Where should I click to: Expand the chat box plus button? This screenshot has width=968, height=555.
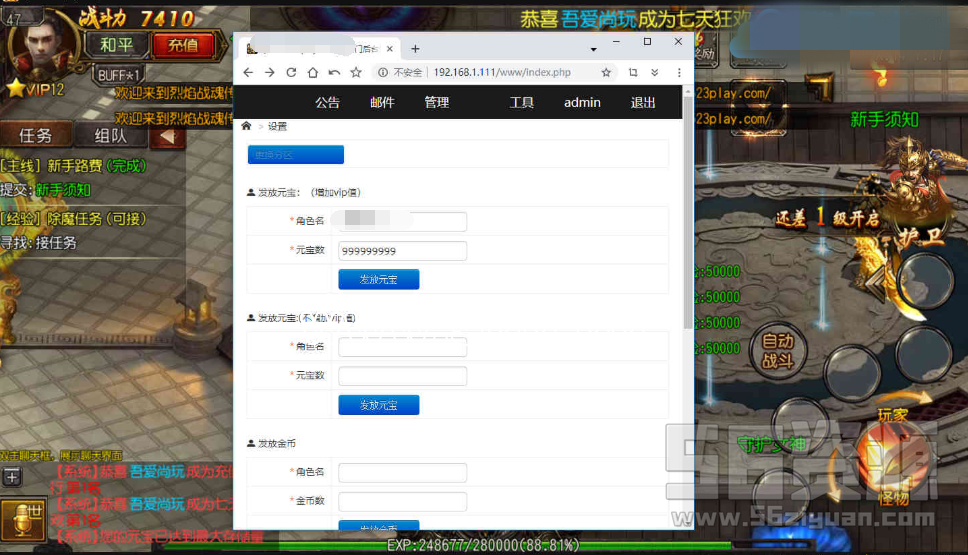coord(12,478)
